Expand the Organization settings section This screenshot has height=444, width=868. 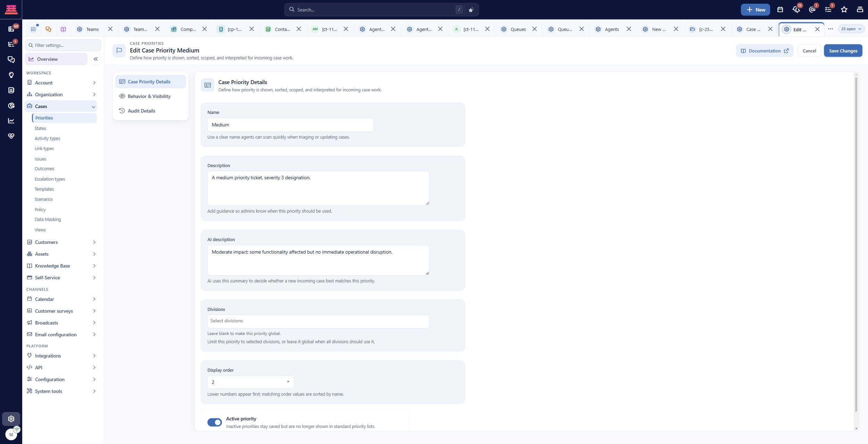click(61, 94)
